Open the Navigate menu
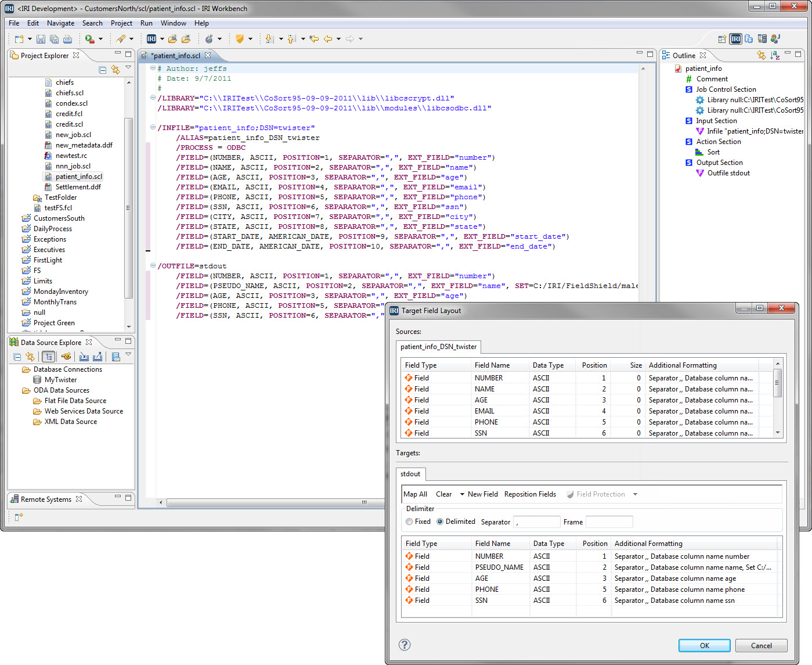 60,23
